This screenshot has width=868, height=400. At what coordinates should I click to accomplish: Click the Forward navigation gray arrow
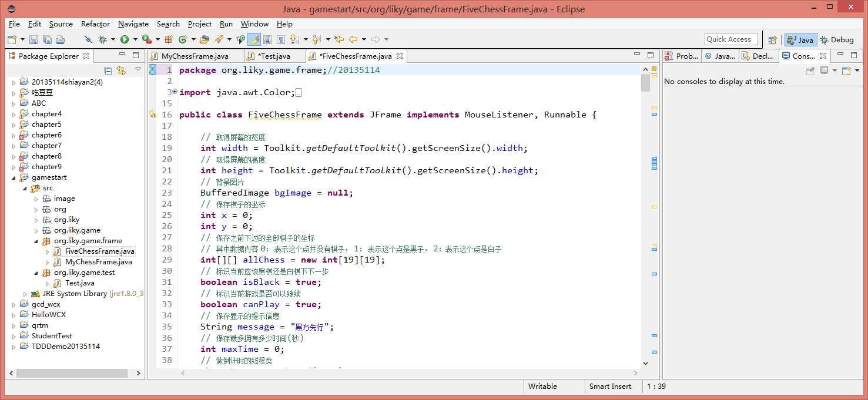pyautogui.click(x=376, y=39)
